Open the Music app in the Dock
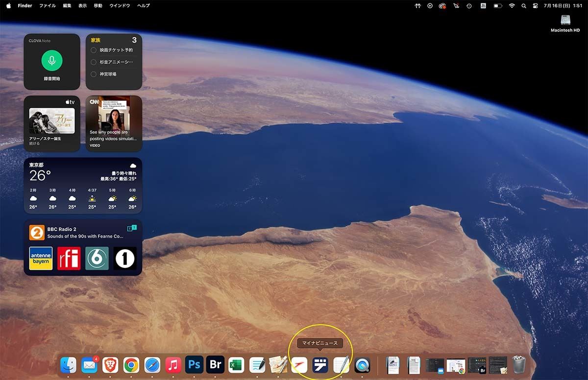 tap(173, 365)
